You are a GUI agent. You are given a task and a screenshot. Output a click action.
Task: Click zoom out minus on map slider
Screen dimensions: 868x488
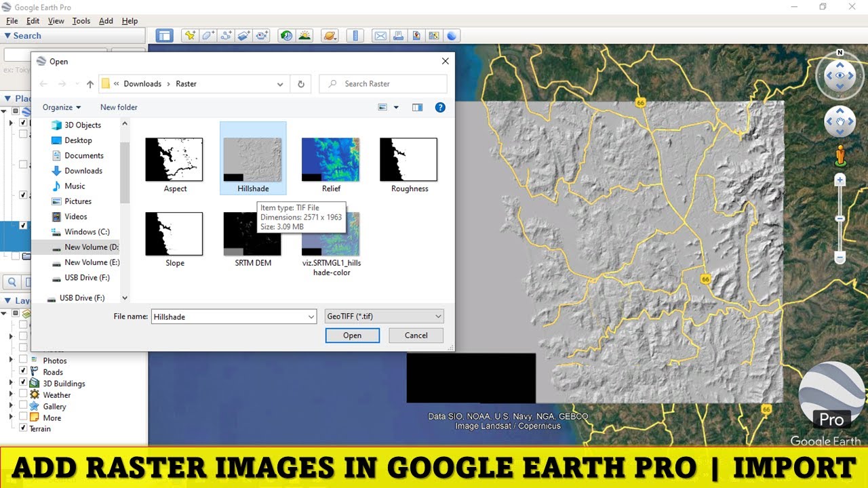click(x=840, y=258)
